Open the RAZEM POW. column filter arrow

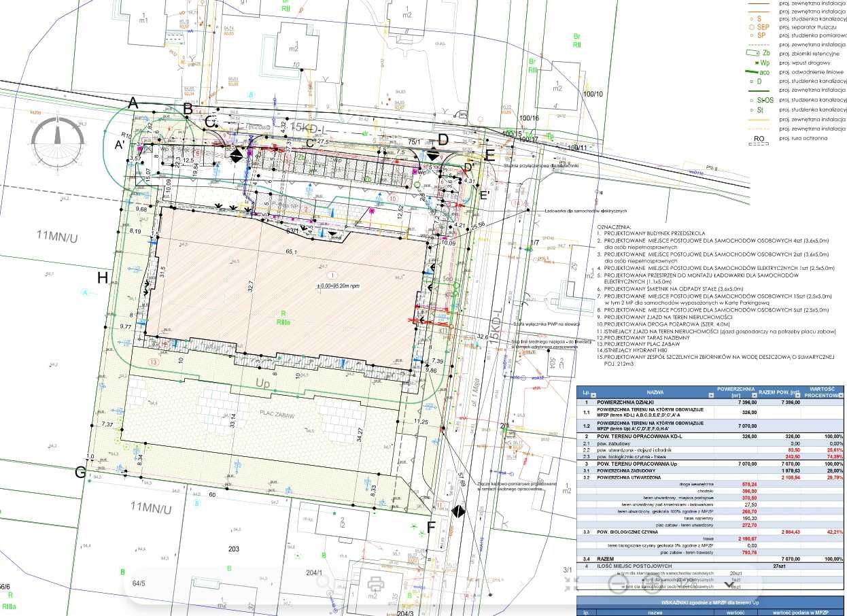799,395
